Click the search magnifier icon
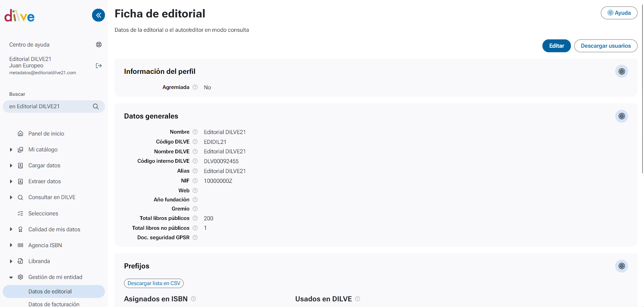 point(96,107)
